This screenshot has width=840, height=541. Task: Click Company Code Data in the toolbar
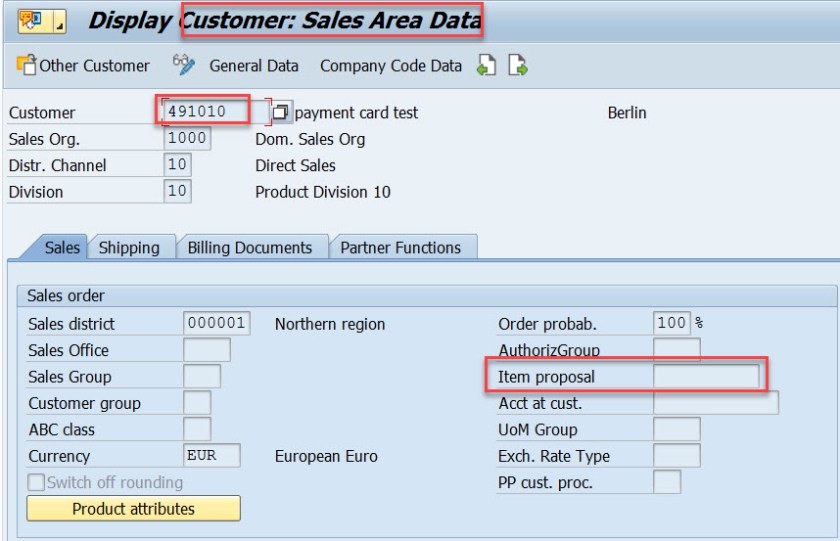[390, 66]
